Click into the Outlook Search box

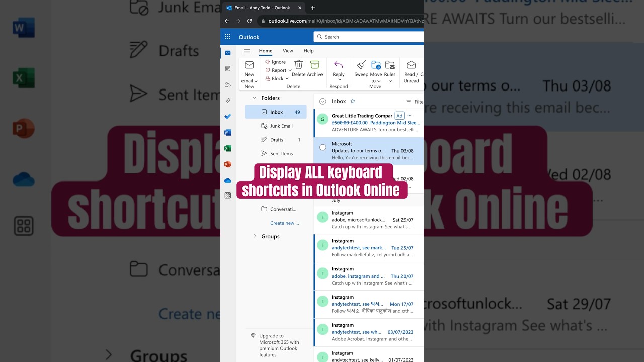coord(369,37)
